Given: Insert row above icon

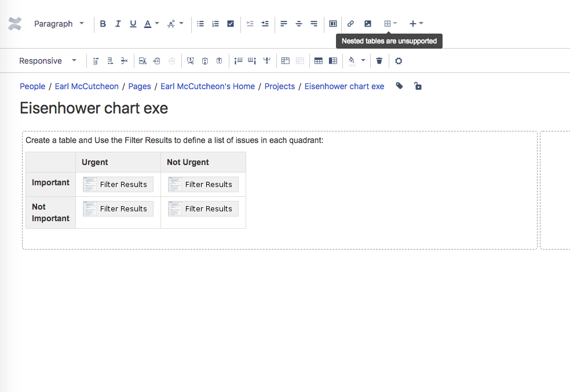Looking at the screenshot, I should coord(96,61).
